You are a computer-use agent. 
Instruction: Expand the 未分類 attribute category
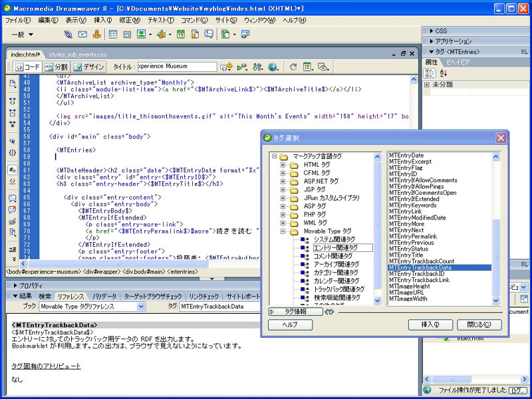[427, 85]
